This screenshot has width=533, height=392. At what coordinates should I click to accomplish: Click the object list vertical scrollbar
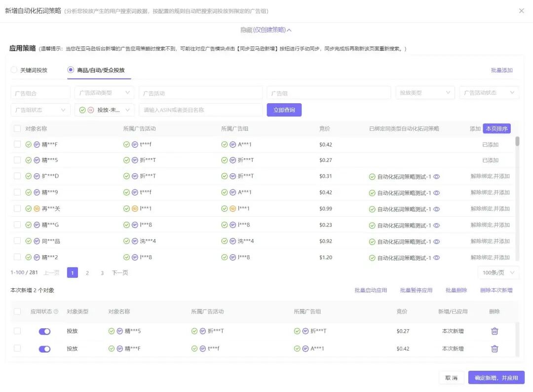point(517,141)
